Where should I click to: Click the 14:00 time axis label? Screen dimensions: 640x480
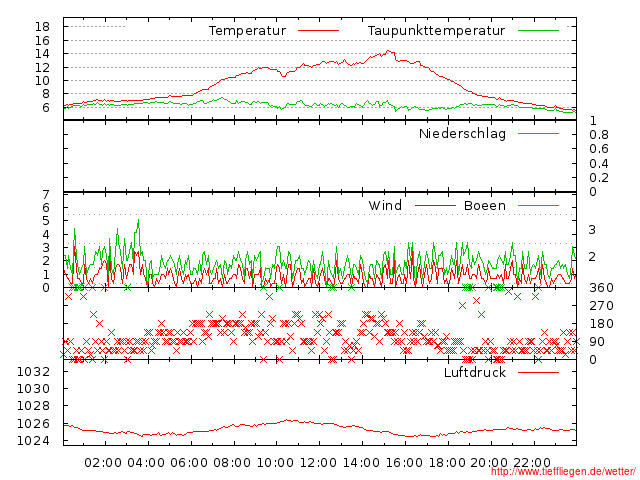[361, 463]
